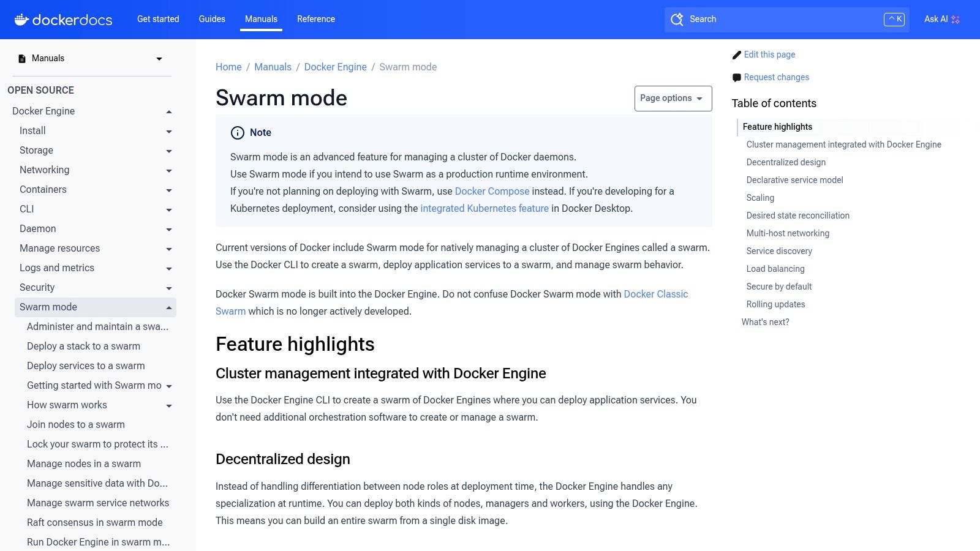Expand the How swarm works arrow
This screenshot has width=980, height=551.
(169, 405)
